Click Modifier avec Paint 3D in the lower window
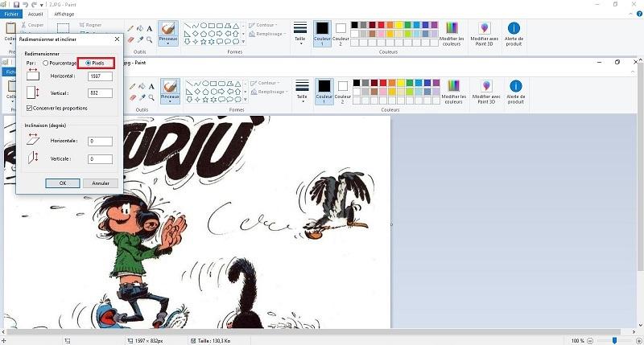Viewport: 644px width, 345px height. click(x=486, y=92)
